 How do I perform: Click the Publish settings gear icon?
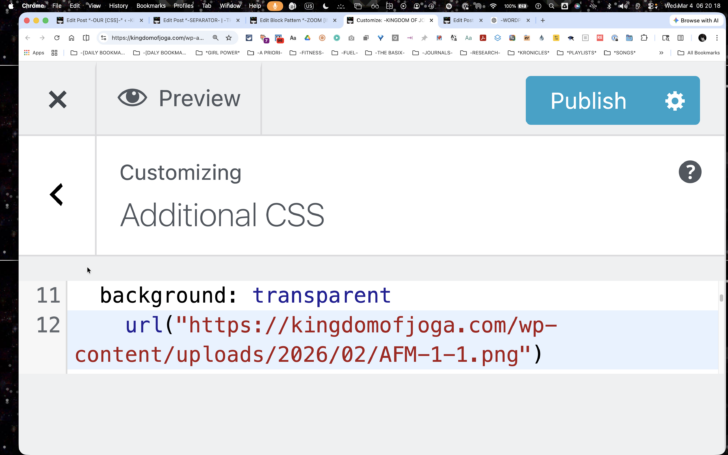675,101
